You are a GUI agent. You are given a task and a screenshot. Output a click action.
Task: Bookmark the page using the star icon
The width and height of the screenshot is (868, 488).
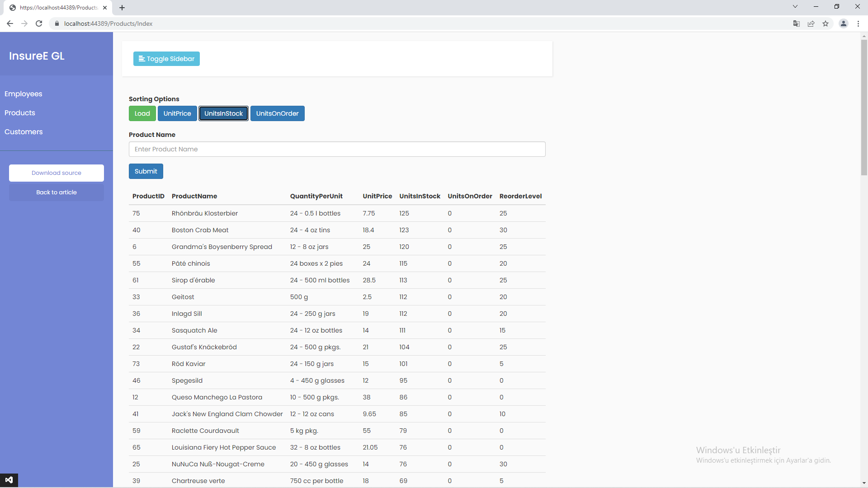(x=826, y=23)
